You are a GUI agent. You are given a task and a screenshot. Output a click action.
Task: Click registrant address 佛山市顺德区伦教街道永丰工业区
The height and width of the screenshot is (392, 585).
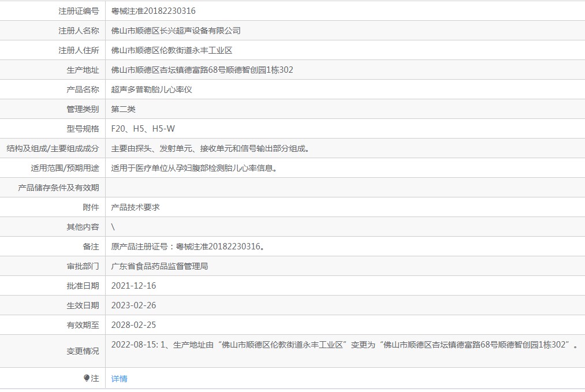pos(172,50)
